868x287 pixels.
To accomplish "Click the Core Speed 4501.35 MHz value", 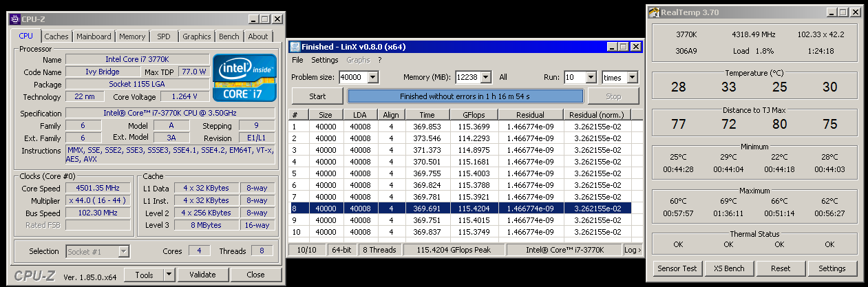I will pyautogui.click(x=98, y=188).
